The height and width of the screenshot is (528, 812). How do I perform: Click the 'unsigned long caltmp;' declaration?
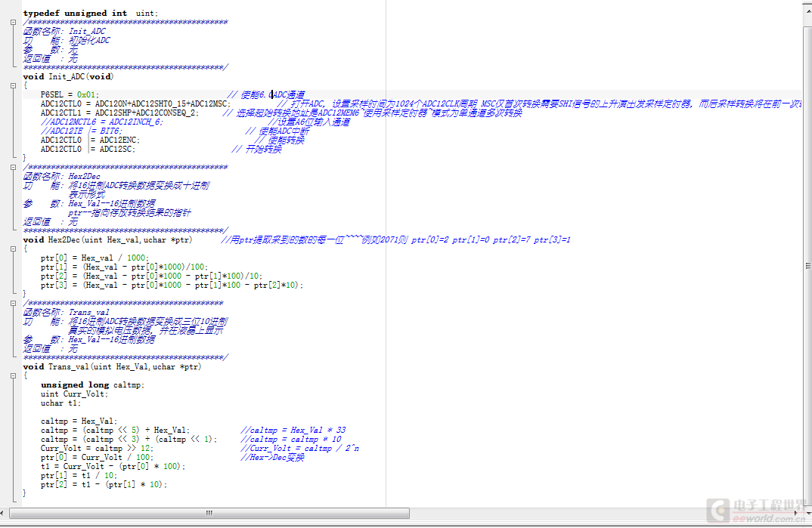pos(93,384)
